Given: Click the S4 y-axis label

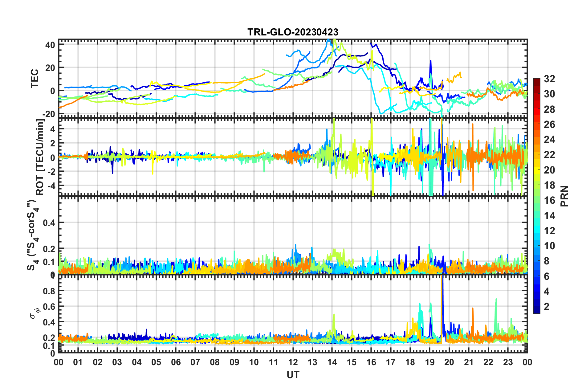Looking at the screenshot, I should tap(32, 235).
